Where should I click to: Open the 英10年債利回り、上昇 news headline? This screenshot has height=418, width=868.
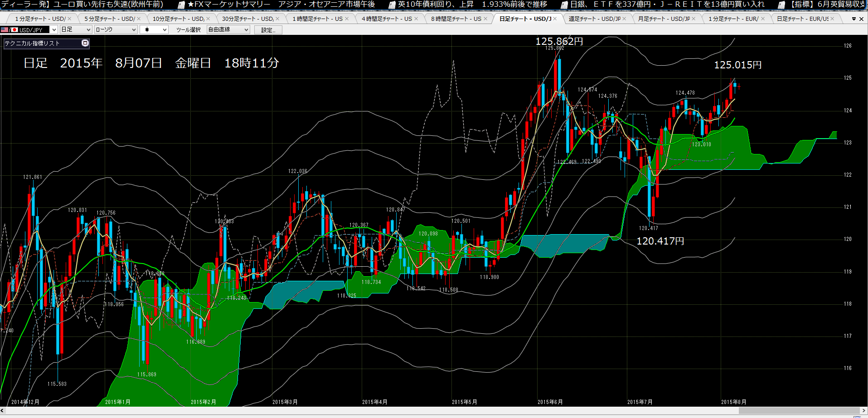(472, 5)
